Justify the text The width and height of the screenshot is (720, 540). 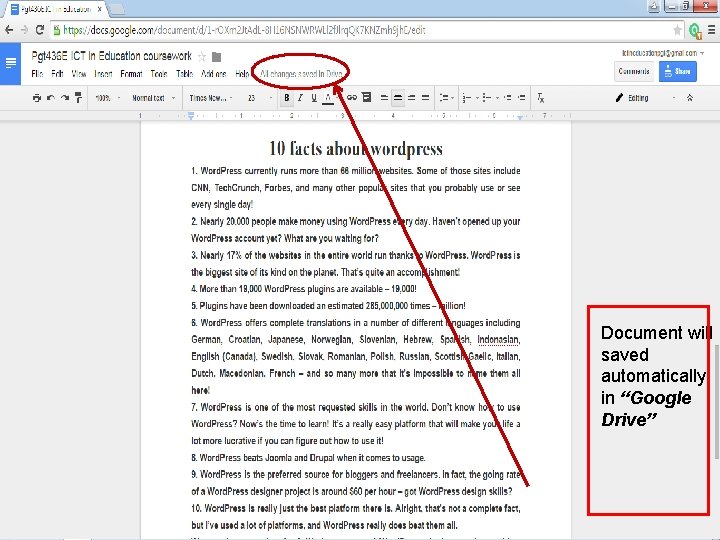(x=425, y=98)
